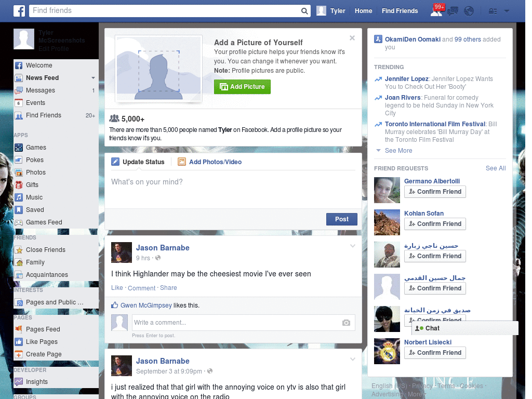Open Toronto International Film Festival trend

[x=435, y=124]
